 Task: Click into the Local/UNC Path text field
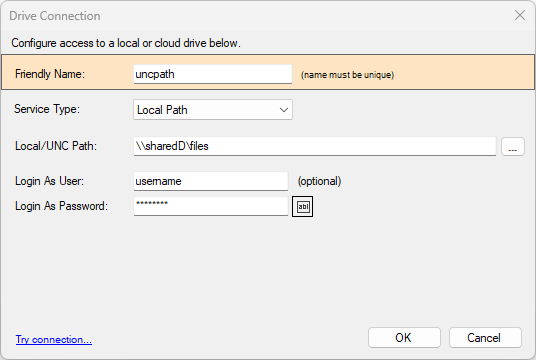315,146
